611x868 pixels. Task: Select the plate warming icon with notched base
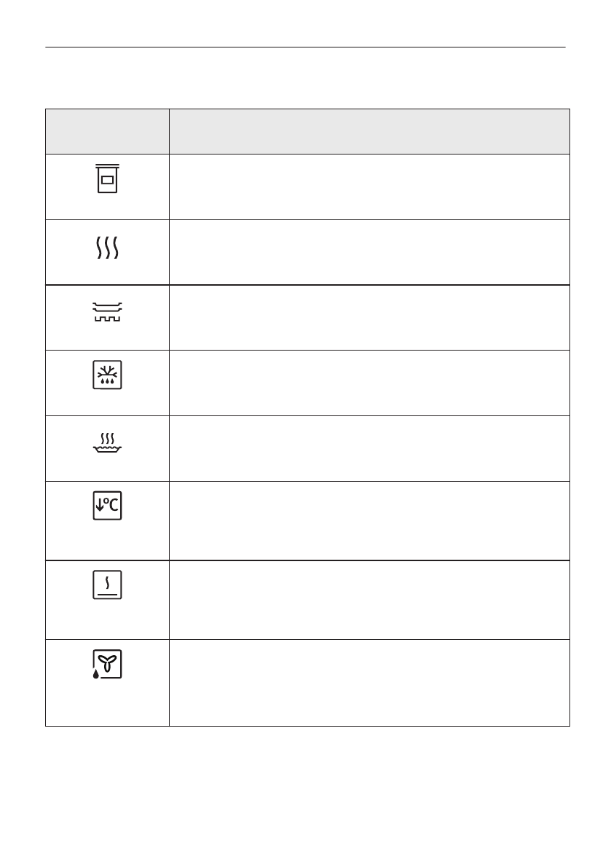tap(107, 313)
